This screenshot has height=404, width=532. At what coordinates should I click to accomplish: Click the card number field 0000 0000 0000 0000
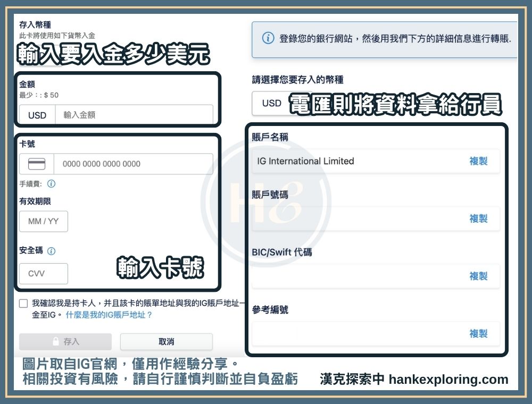(x=134, y=164)
